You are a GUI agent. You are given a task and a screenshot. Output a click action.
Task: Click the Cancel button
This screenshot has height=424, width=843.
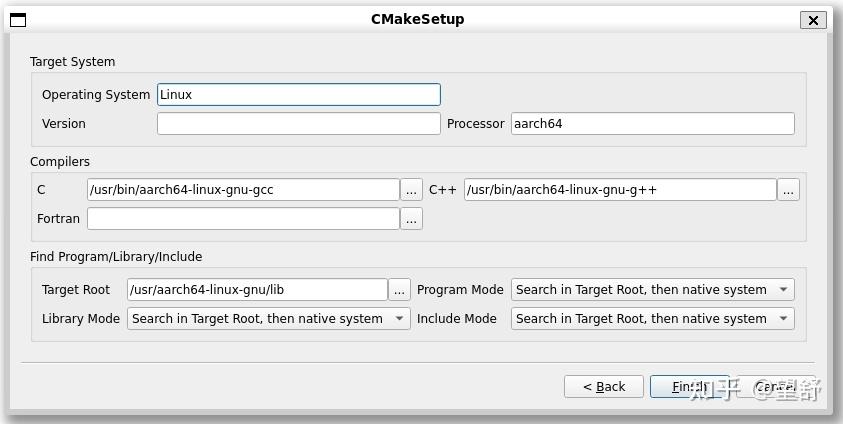[x=776, y=387]
